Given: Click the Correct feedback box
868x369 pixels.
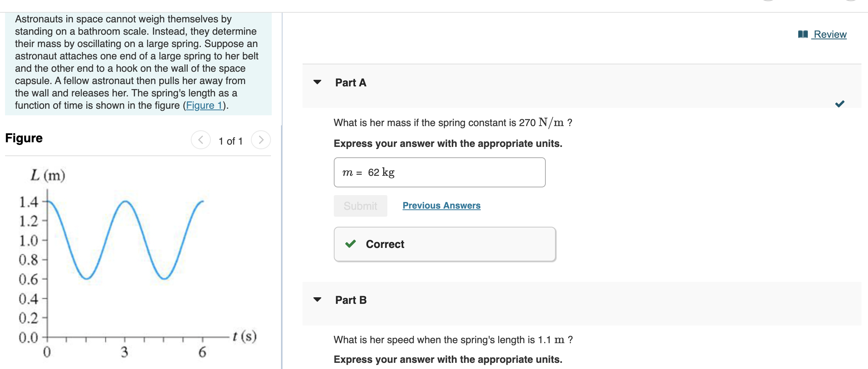Looking at the screenshot, I should tap(445, 244).
